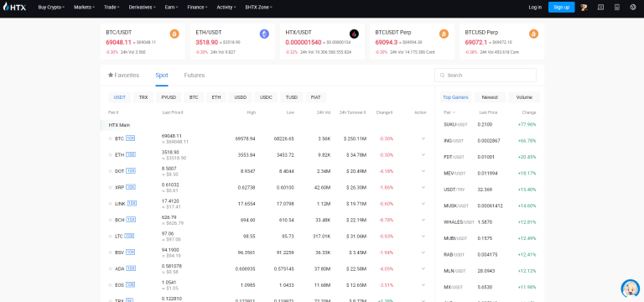Expand the BTC row action chevron

423,138
